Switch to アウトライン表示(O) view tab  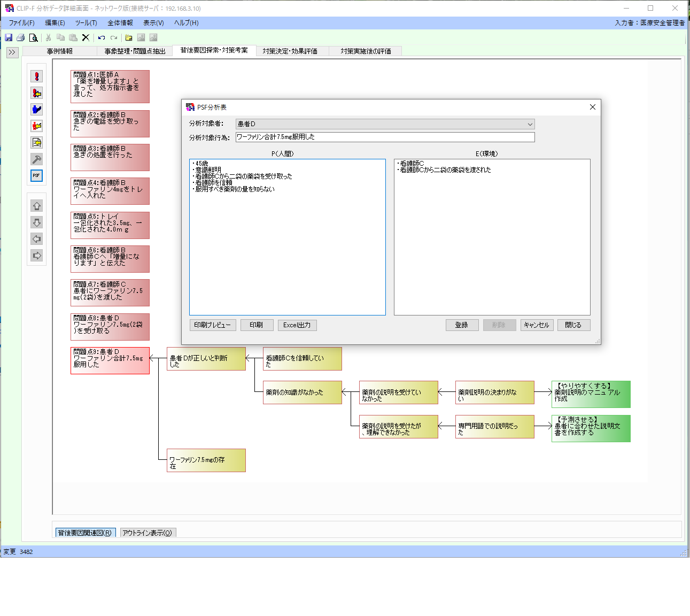(x=147, y=533)
